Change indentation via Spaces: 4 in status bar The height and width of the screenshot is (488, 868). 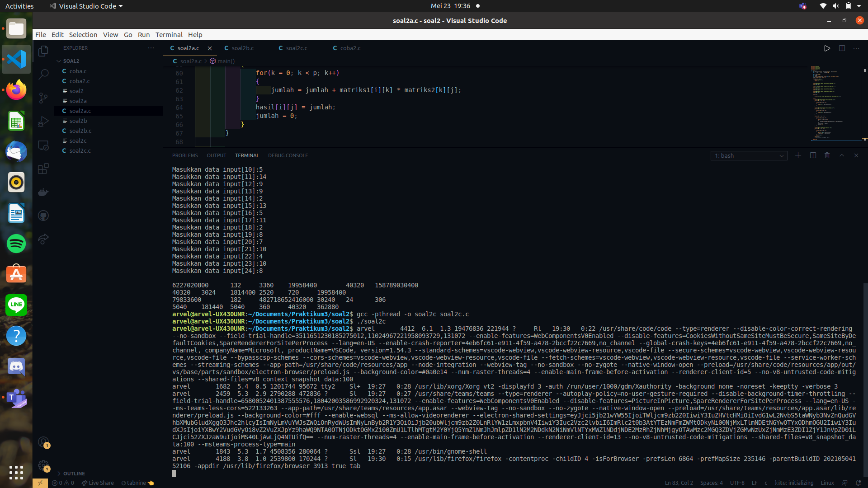tap(712, 483)
